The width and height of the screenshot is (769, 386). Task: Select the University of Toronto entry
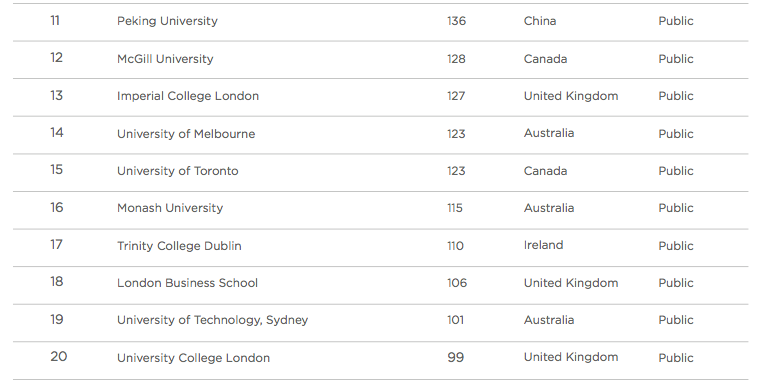coord(178,171)
